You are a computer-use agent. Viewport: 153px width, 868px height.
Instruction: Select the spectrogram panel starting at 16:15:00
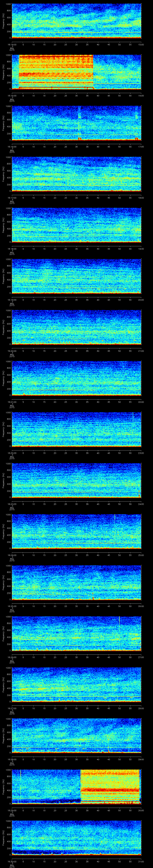[77, 72]
